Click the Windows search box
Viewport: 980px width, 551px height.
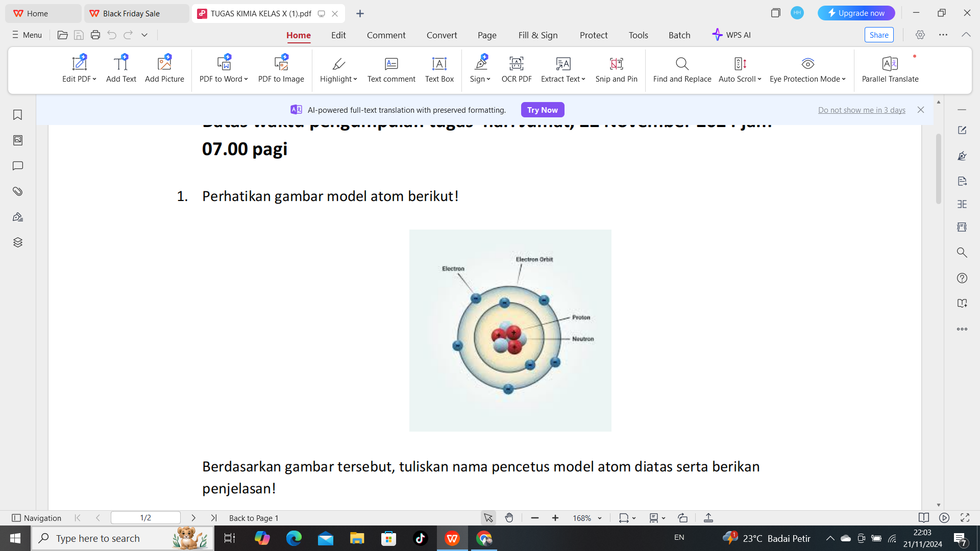tap(122, 538)
